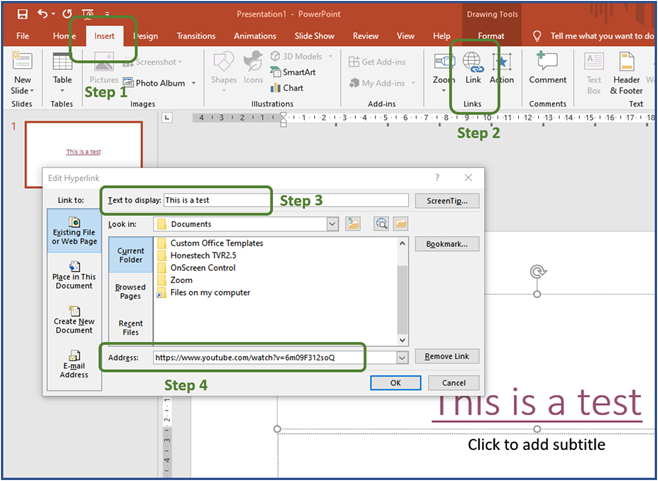Click the Address input field
Screen dimensions: 658x481
tap(275, 358)
